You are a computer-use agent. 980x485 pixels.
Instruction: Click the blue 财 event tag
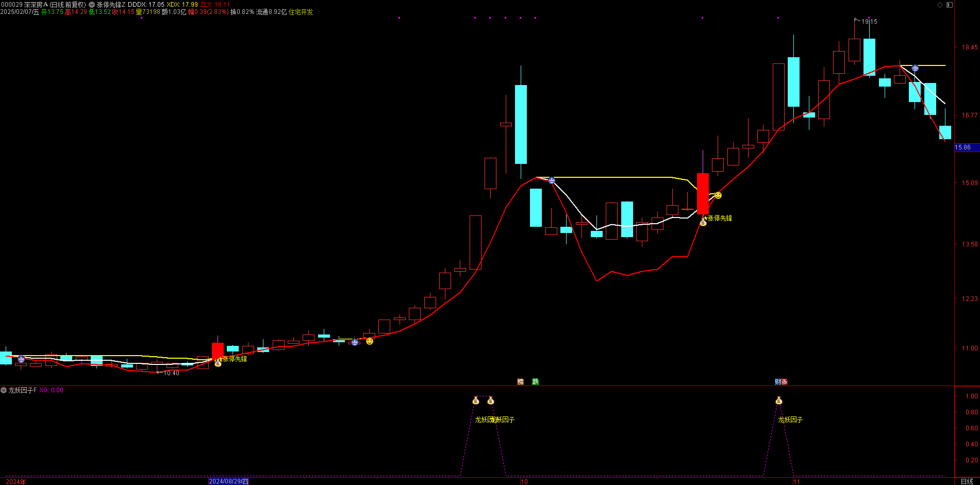(778, 382)
